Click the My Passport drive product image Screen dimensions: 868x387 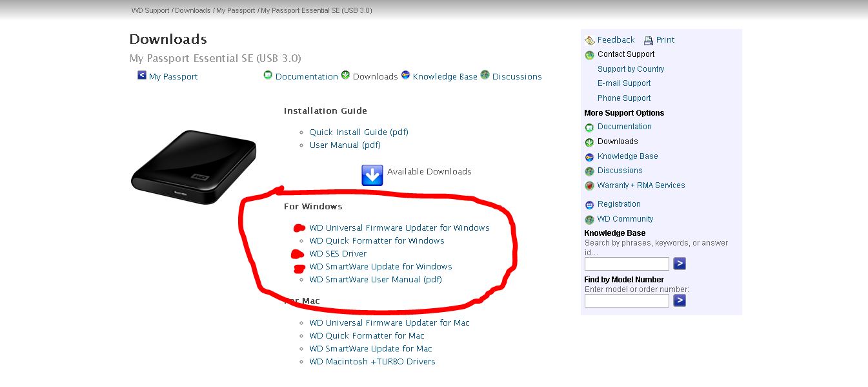click(194, 167)
